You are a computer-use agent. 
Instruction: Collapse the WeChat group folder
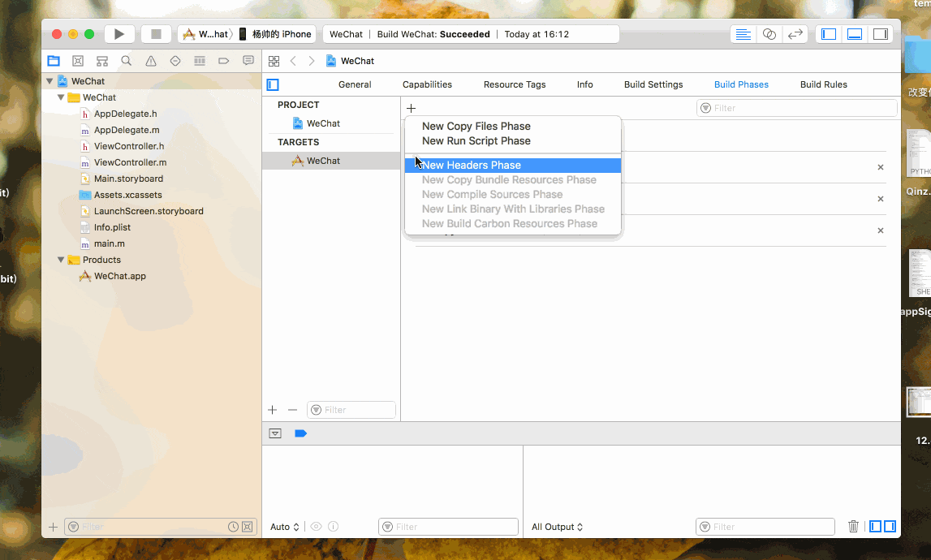(61, 97)
